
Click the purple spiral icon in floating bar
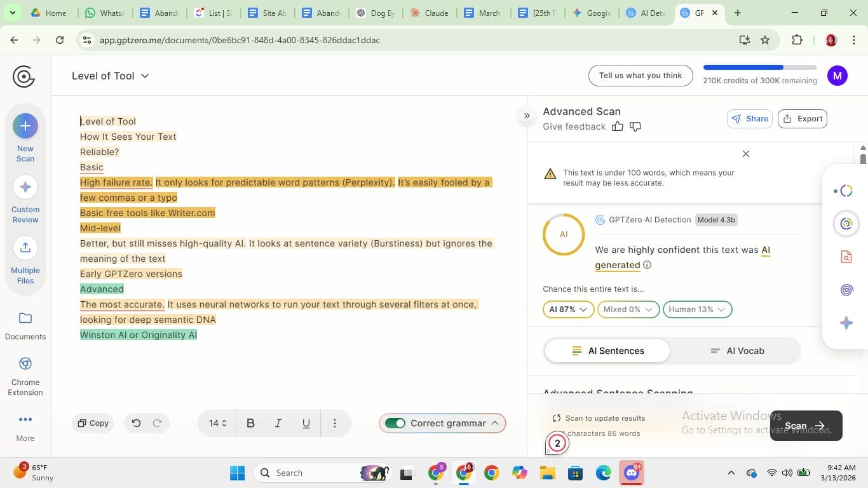pos(846,290)
